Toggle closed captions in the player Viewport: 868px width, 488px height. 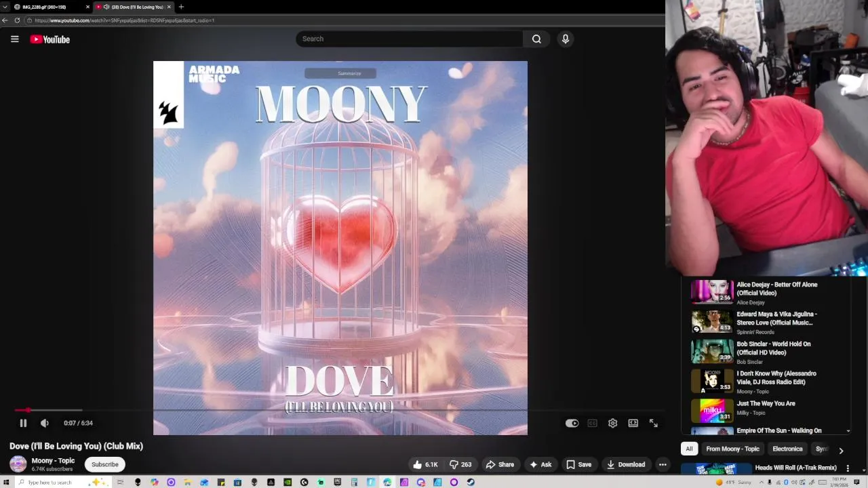592,423
